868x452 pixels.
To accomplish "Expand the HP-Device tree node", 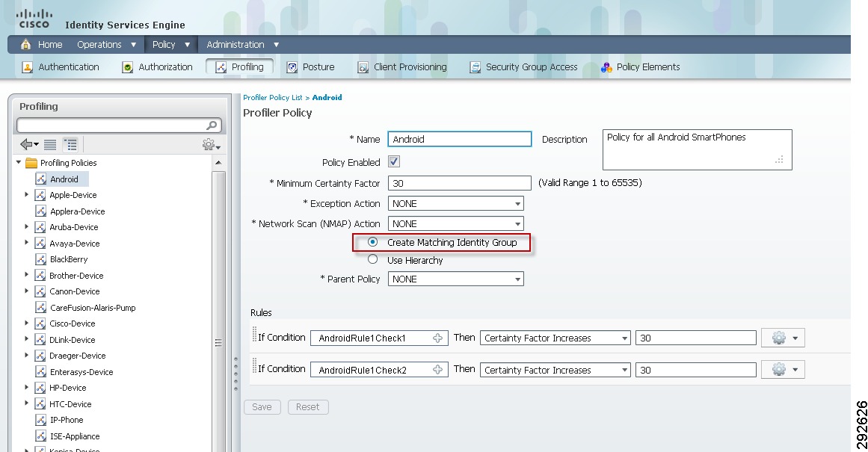I will click(x=26, y=387).
